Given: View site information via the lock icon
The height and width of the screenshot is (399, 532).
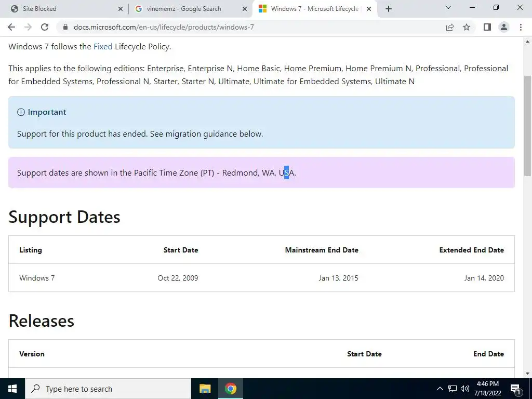Looking at the screenshot, I should click(x=65, y=27).
